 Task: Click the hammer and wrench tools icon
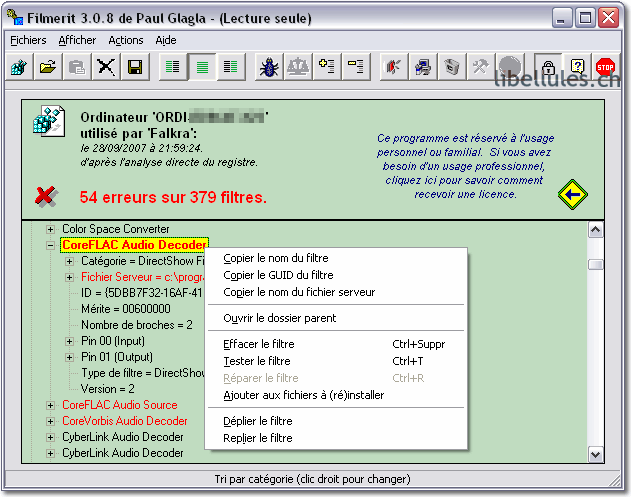[x=480, y=67]
